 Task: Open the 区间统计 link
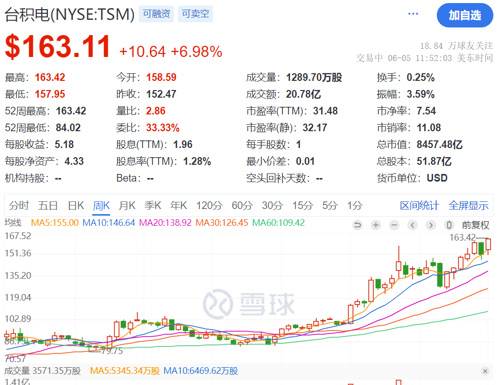[419, 206]
